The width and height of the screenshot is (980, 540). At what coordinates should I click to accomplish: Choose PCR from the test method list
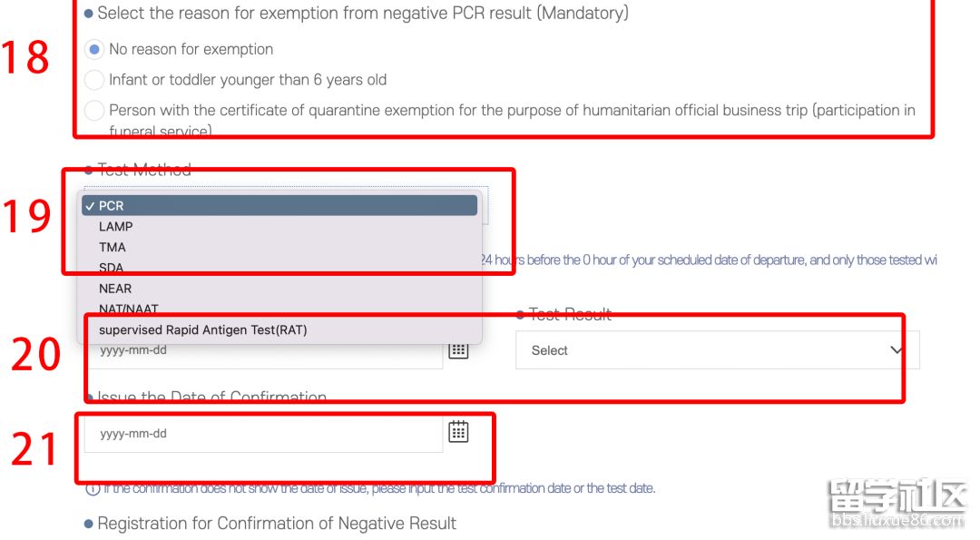click(x=112, y=206)
